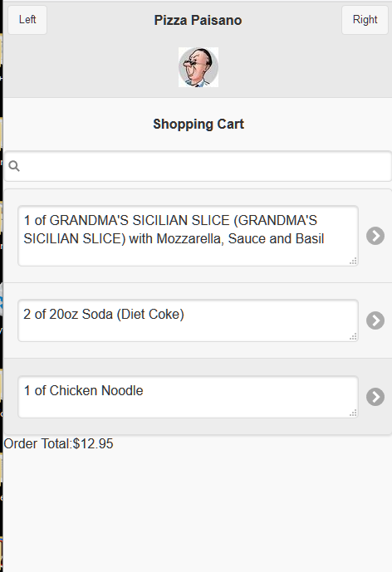Viewport: 392px width, 572px height.
Task: Click the Order Total $12.95 text
Action: pyautogui.click(x=58, y=443)
